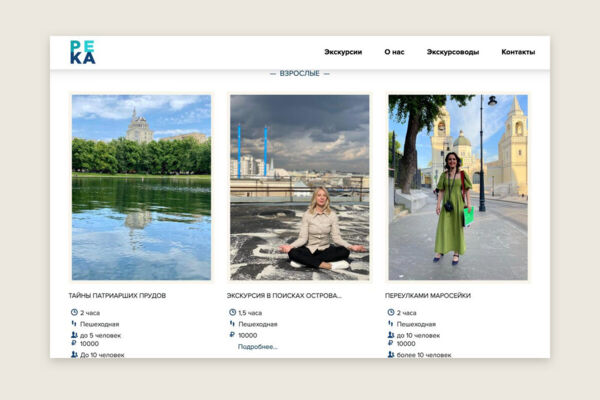
Task: Select the ВЗРОСЛЫЕ section heading
Action: 300,73
